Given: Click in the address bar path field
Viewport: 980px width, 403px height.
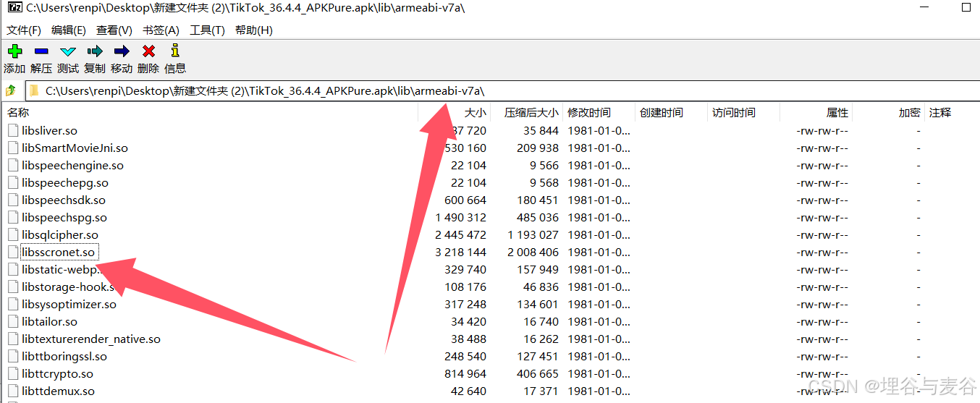Looking at the screenshot, I should click(502, 91).
